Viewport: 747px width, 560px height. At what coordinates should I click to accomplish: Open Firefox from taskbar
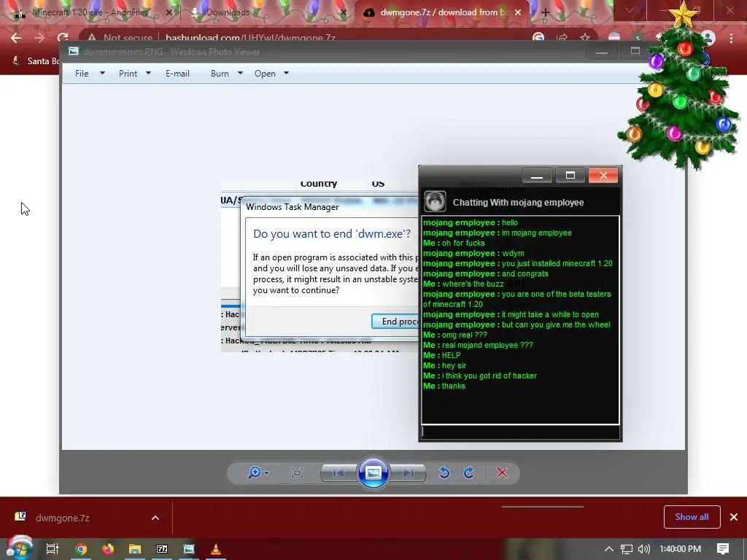tap(108, 549)
